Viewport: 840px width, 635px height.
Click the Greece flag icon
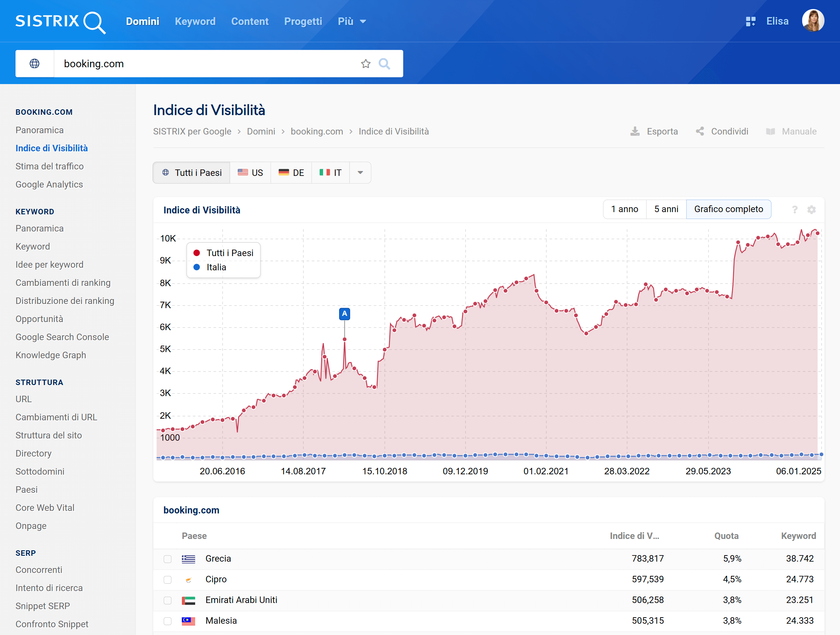(188, 559)
